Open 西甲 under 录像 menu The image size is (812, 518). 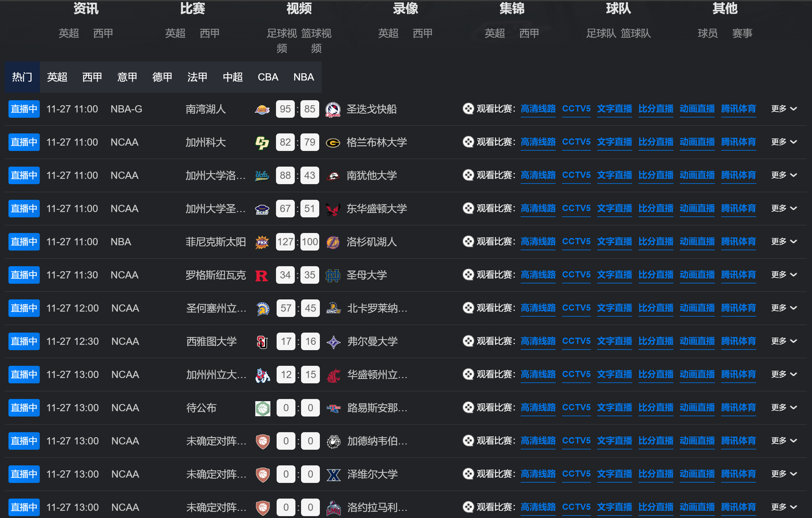(x=423, y=34)
